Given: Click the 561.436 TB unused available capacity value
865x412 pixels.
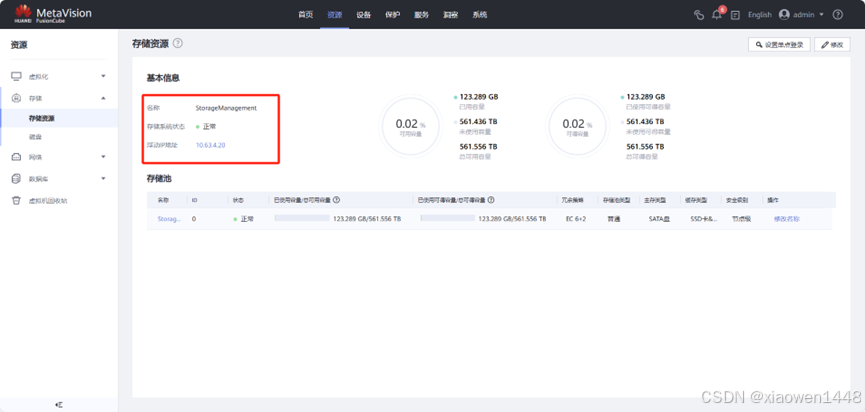Looking at the screenshot, I should pyautogui.click(x=478, y=121).
